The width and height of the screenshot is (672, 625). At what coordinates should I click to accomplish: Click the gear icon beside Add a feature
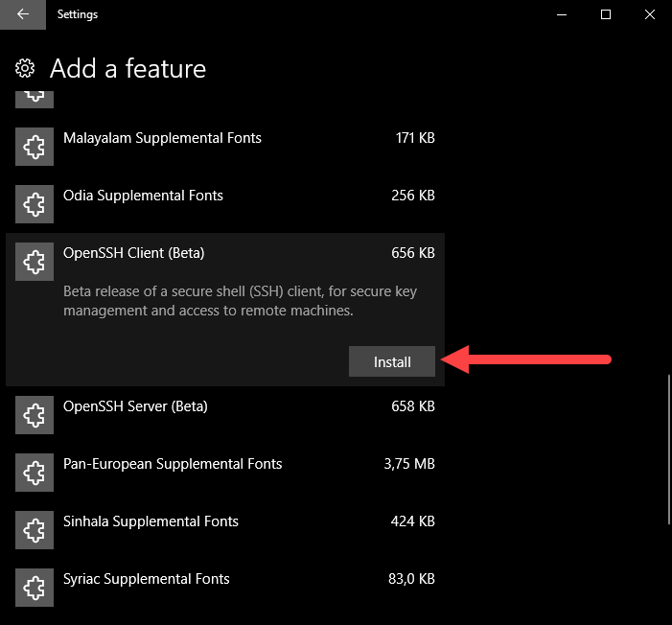[x=26, y=69]
